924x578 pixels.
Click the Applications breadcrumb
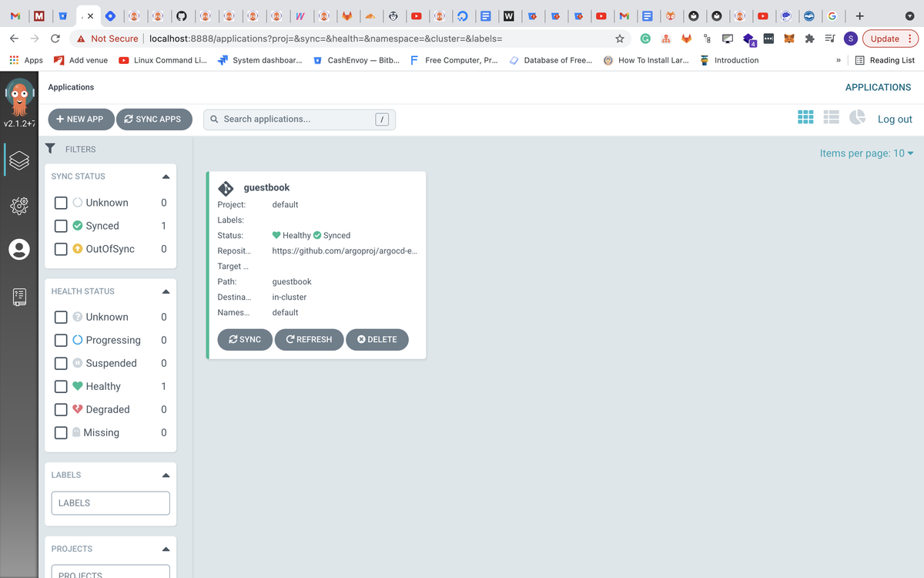pos(71,87)
